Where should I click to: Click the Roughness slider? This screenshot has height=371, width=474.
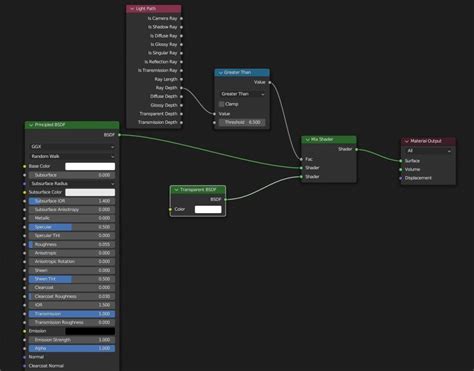coord(72,244)
